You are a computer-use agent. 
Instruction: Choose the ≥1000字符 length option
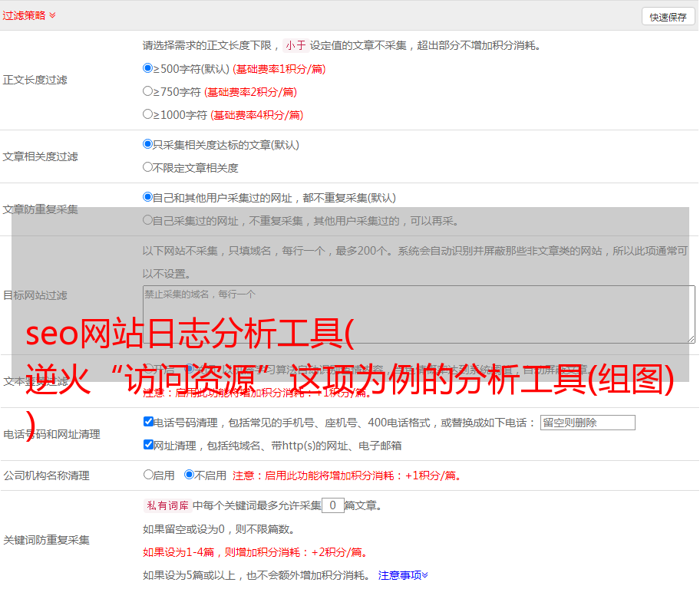click(x=148, y=114)
